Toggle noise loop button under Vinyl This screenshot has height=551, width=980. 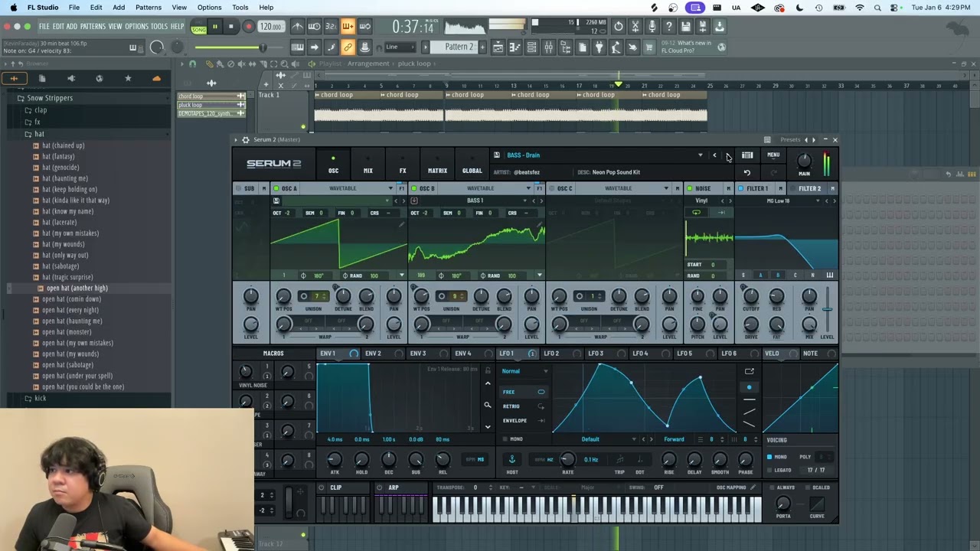696,212
